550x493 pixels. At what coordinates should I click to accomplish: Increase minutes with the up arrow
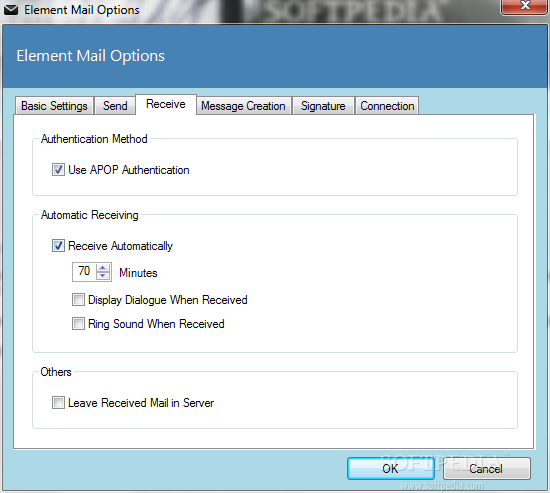(103, 268)
